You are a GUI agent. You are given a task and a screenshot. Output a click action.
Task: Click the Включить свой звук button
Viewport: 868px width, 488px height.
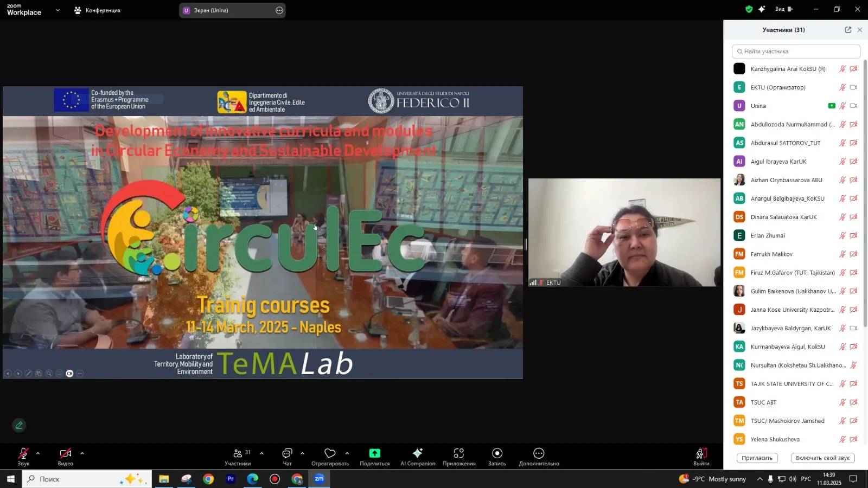click(x=822, y=458)
